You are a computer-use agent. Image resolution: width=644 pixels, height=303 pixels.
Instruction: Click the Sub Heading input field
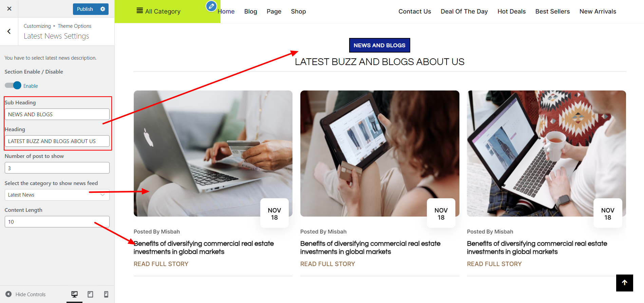[57, 114]
